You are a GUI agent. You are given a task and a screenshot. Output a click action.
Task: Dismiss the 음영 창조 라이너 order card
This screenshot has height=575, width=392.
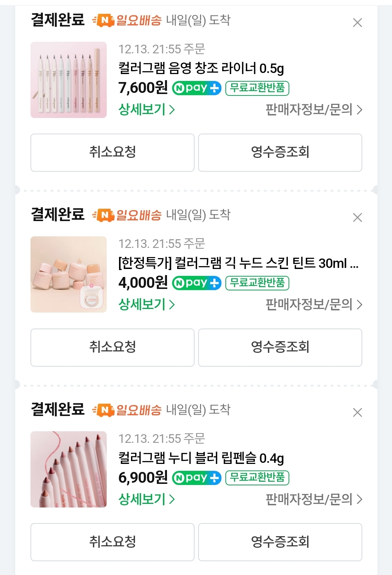(358, 23)
